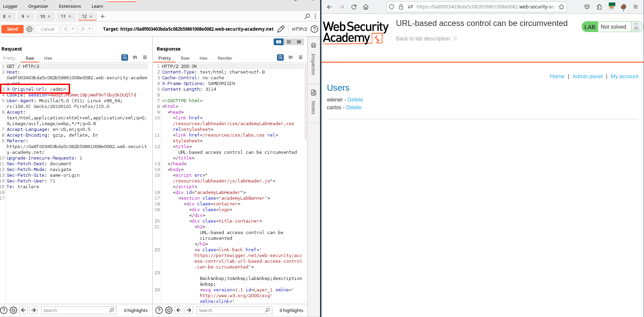Open Repeater tab 11
644x317 pixels.
pos(63,16)
